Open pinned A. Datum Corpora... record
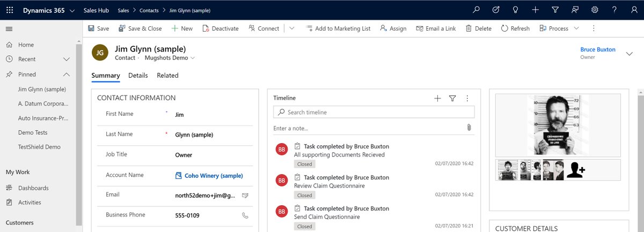644x232 pixels. (x=43, y=104)
